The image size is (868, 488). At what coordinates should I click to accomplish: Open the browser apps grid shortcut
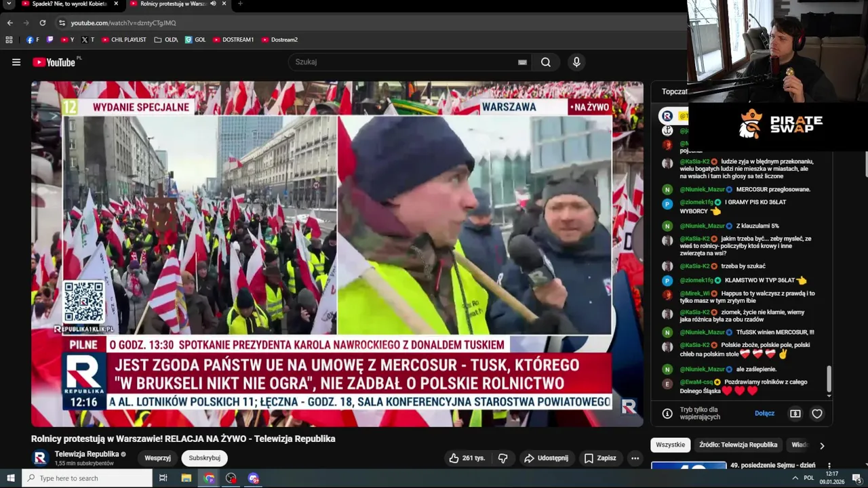click(9, 40)
